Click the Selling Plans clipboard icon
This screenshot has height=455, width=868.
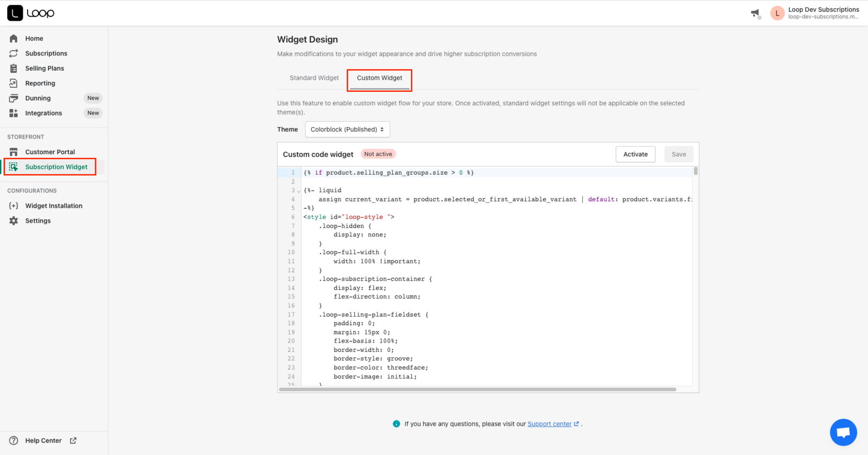14,68
